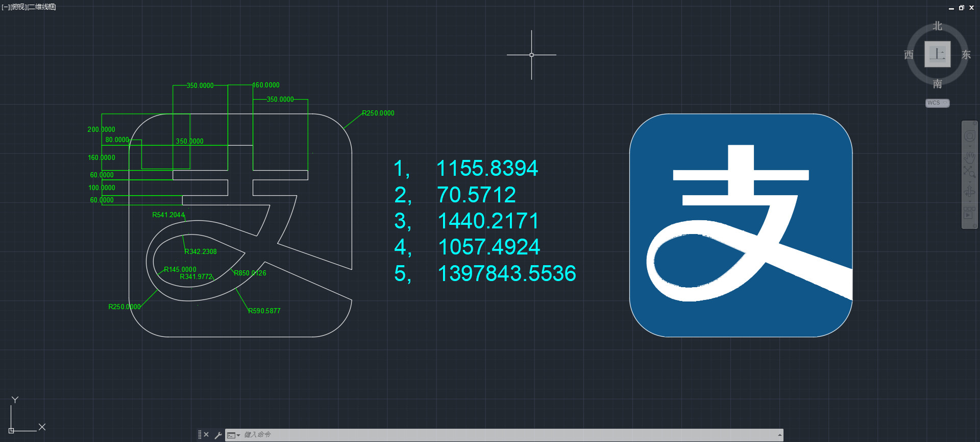
Task: Rotate view to 东 on ViewCube compass
Action: [x=966, y=55]
